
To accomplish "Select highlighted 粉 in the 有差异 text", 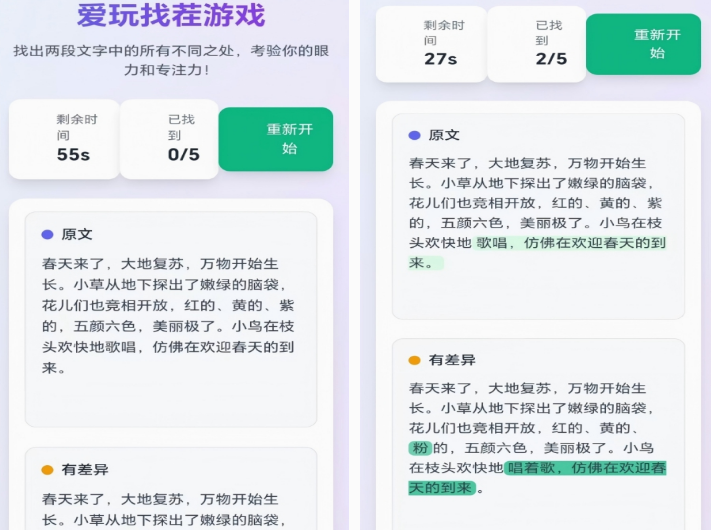I will [x=420, y=448].
